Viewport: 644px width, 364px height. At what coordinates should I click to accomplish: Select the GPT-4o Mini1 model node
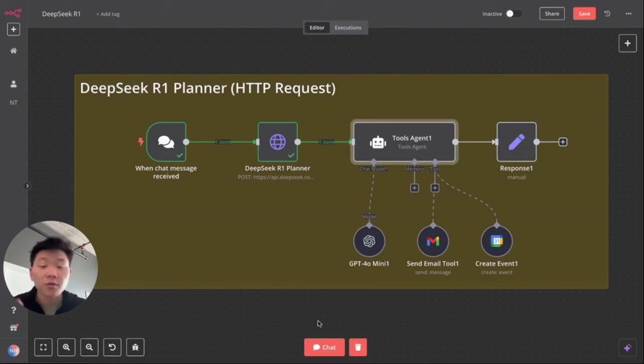tap(369, 241)
